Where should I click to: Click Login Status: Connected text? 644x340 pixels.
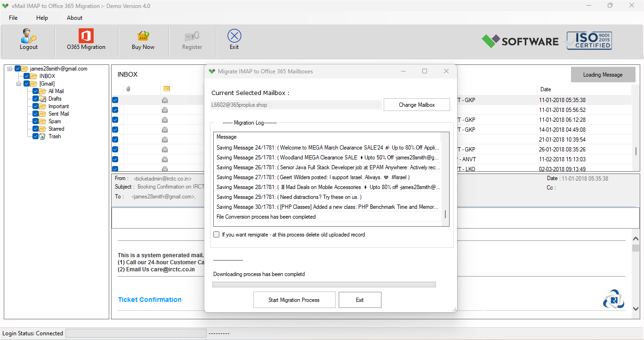pos(33,333)
